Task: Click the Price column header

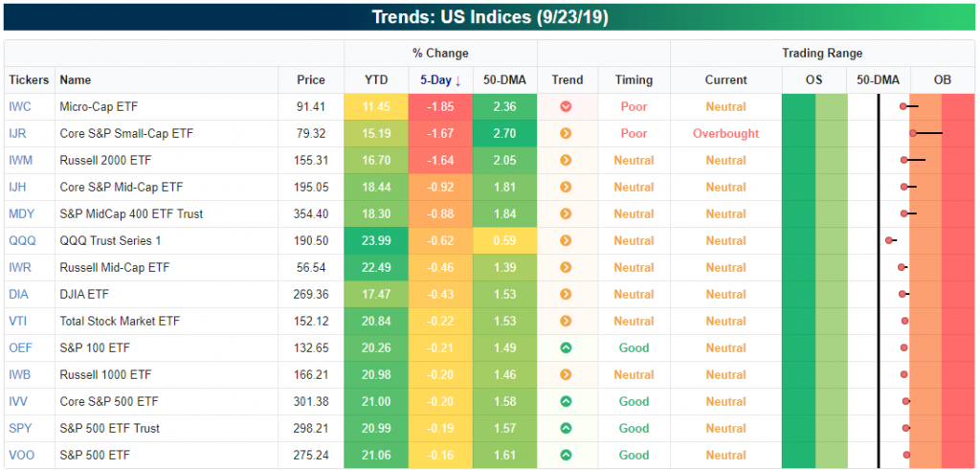Action: pyautogui.click(x=311, y=80)
